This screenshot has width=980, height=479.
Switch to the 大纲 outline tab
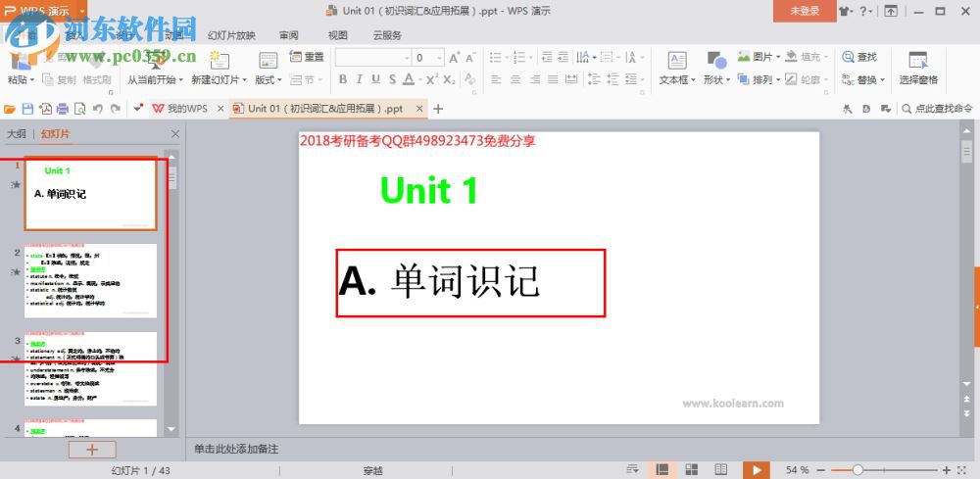(x=17, y=133)
